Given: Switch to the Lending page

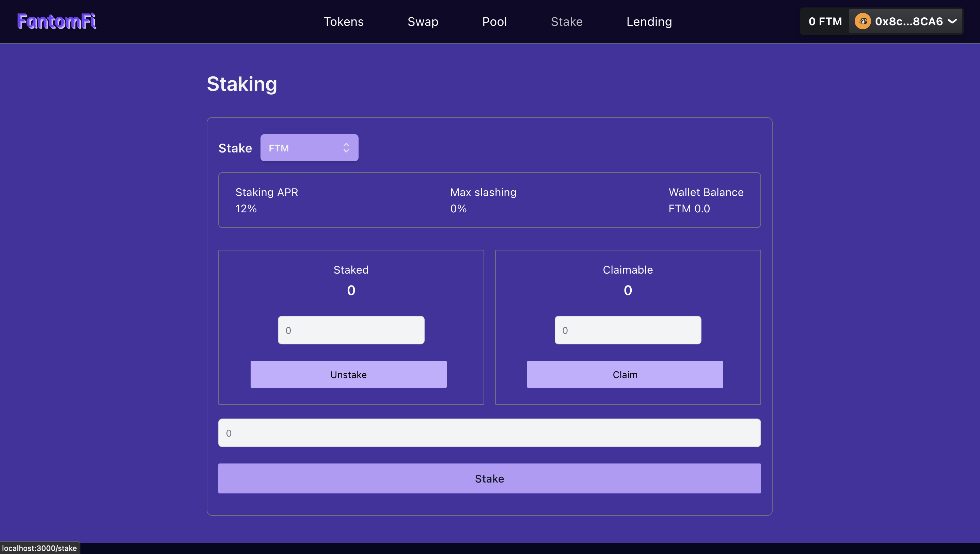Looking at the screenshot, I should pos(649,22).
